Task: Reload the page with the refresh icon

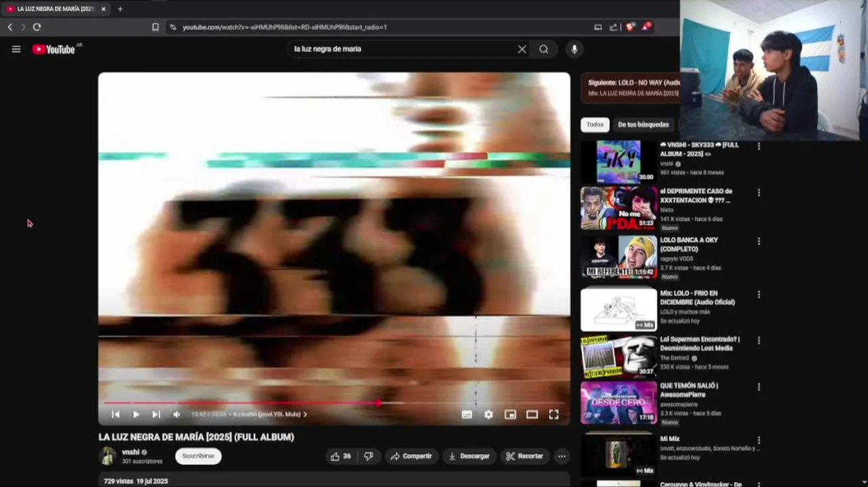Action: coord(37,27)
